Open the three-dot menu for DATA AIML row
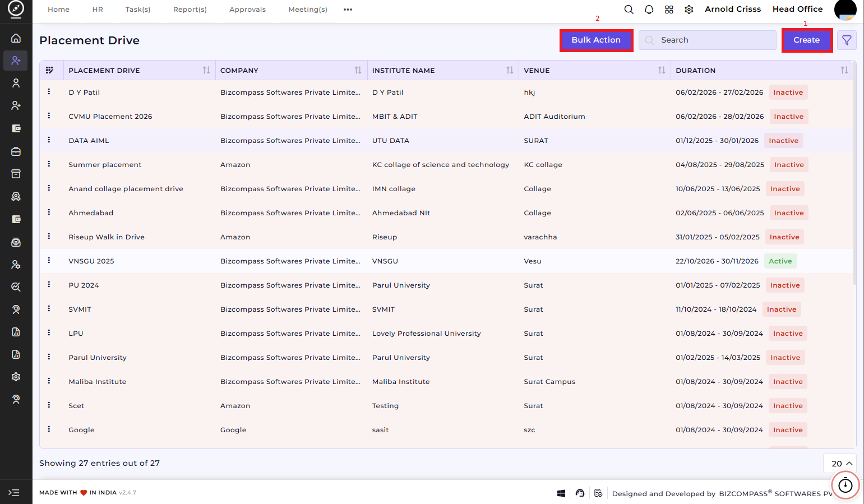The width and height of the screenshot is (864, 504). (49, 140)
